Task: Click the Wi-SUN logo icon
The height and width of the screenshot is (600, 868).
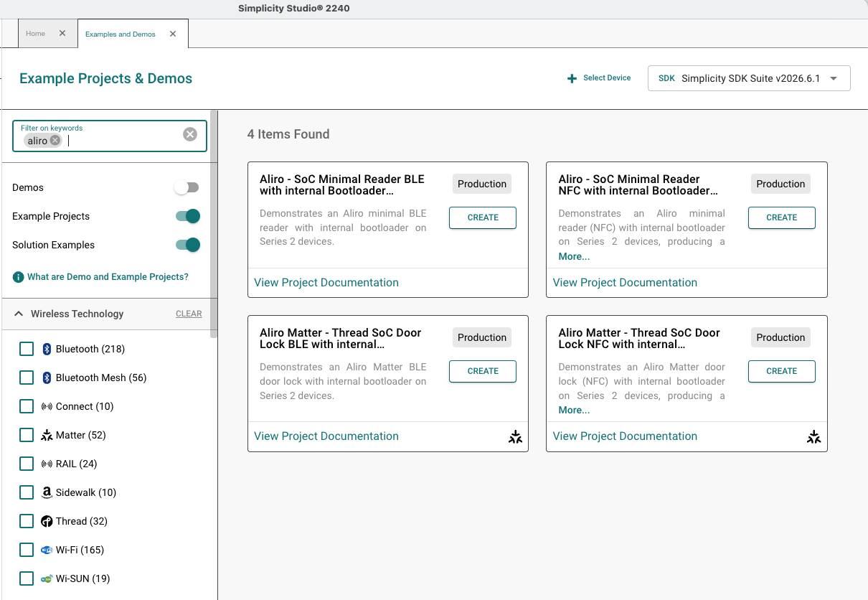Action: point(47,578)
